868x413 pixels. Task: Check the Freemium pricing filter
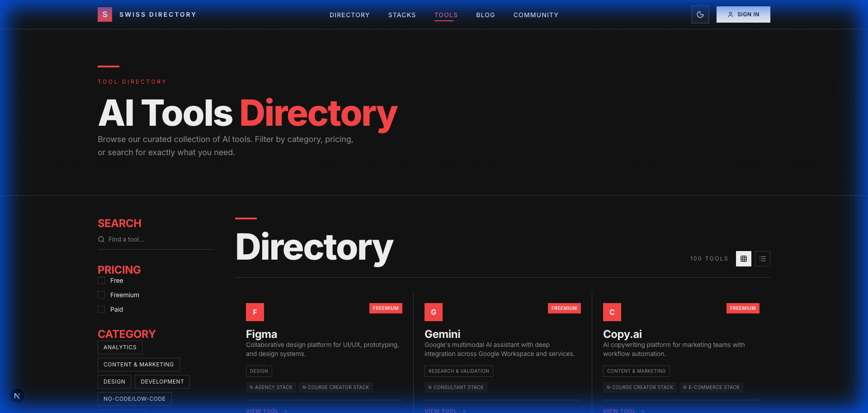[101, 295]
